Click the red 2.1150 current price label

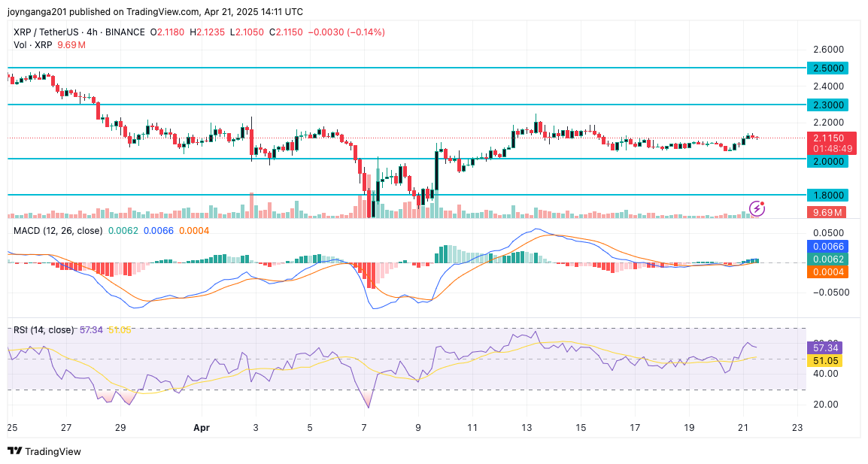827,138
